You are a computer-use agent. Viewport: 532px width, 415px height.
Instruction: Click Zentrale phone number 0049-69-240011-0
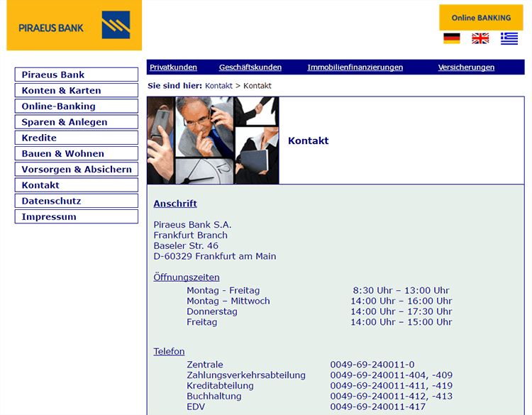tap(372, 365)
